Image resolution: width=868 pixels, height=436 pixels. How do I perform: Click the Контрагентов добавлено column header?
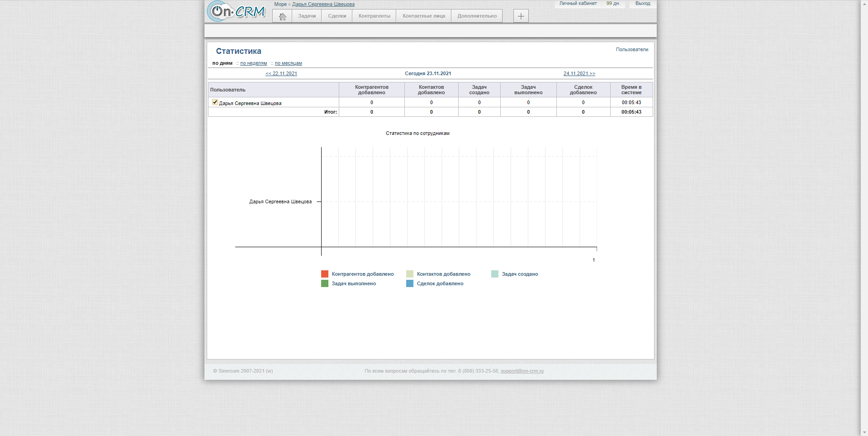pos(372,90)
